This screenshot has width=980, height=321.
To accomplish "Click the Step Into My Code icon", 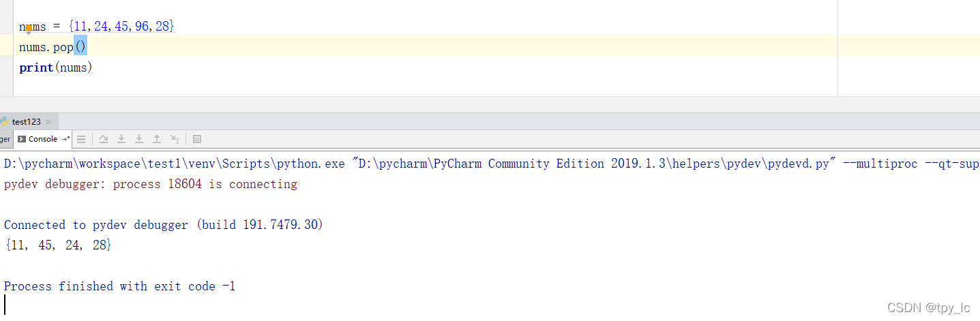I will (x=139, y=139).
